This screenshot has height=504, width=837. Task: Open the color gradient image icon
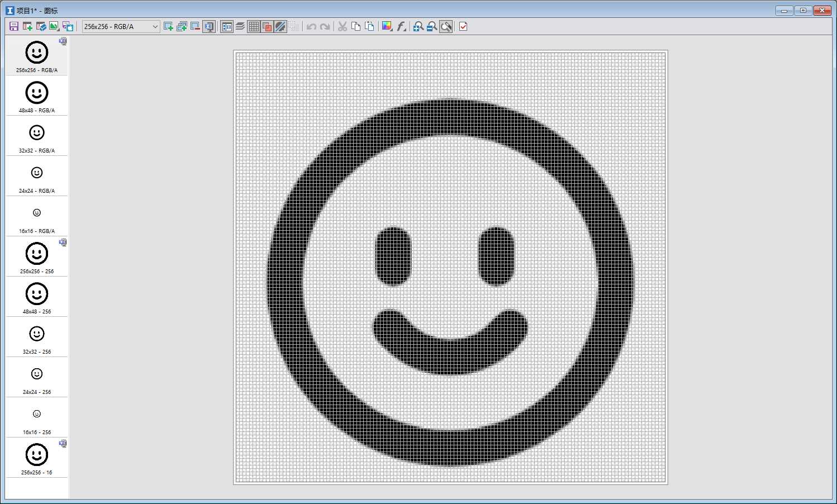[x=387, y=26]
